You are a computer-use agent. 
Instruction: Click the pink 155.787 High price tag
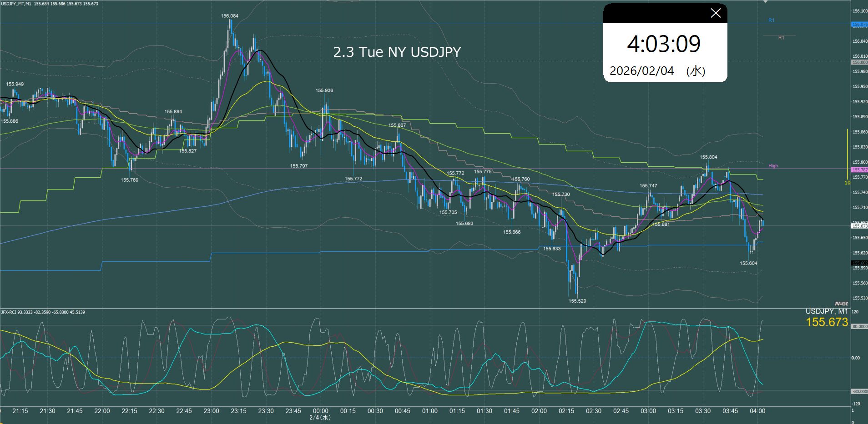coord(859,170)
